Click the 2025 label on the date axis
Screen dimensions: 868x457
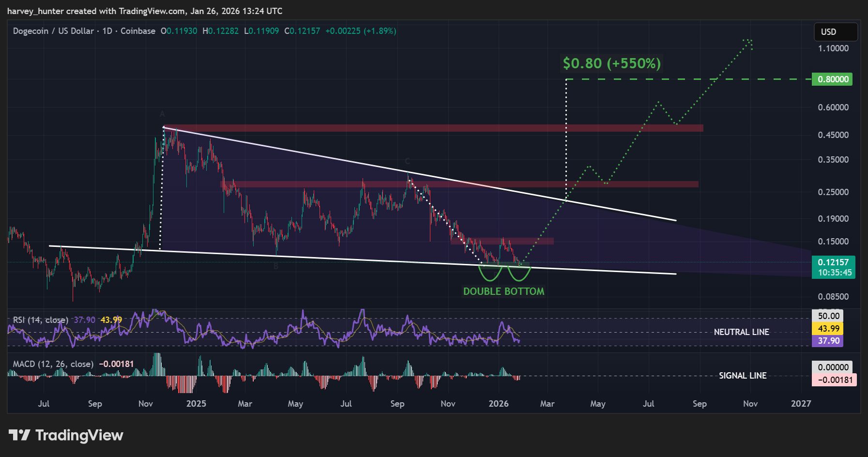coord(196,403)
